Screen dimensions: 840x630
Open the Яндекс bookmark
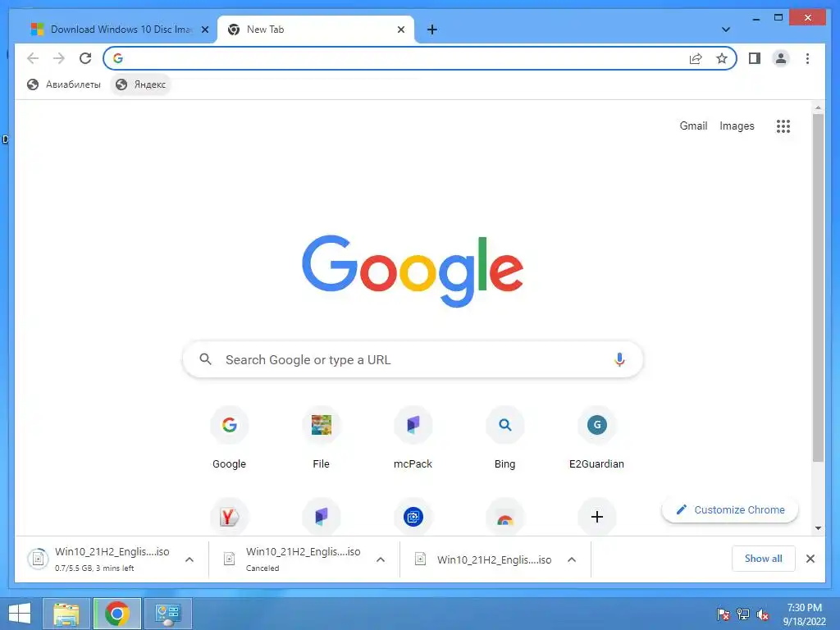pos(141,84)
